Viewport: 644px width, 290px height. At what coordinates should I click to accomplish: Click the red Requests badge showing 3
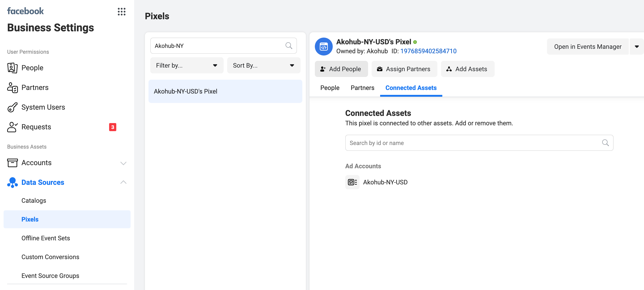click(x=112, y=127)
